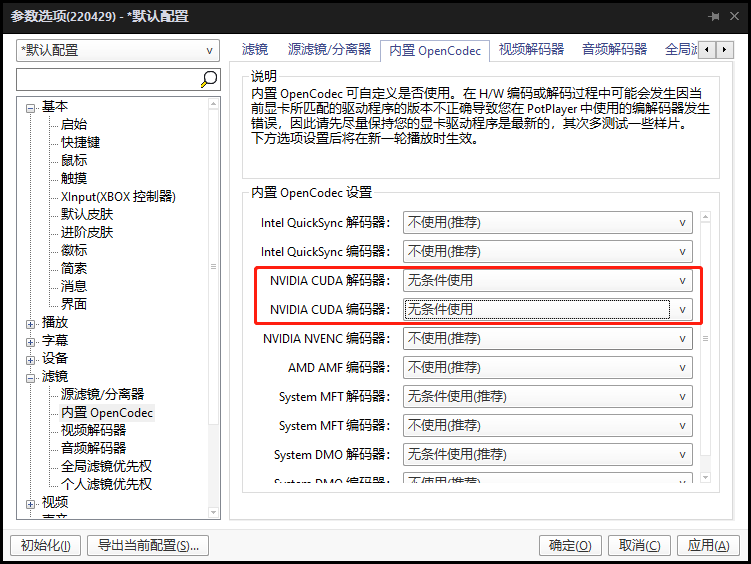Select 源滤镜/分离器 tree item

click(102, 394)
